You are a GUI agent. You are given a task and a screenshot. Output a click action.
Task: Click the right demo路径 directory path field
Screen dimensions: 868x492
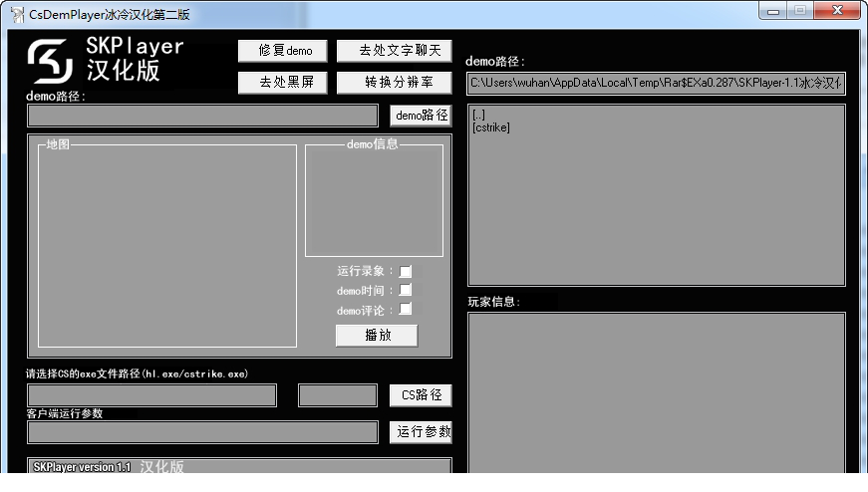(656, 84)
